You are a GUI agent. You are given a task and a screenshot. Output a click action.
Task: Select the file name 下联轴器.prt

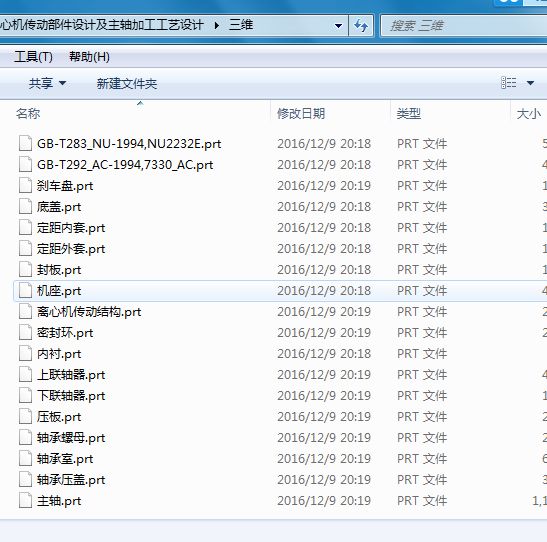pos(71,396)
